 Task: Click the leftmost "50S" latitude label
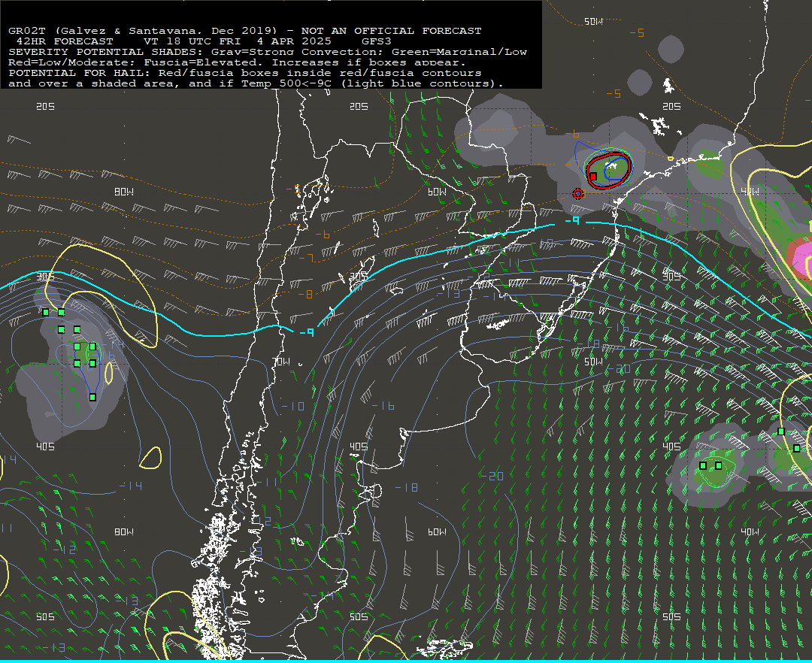[46, 617]
